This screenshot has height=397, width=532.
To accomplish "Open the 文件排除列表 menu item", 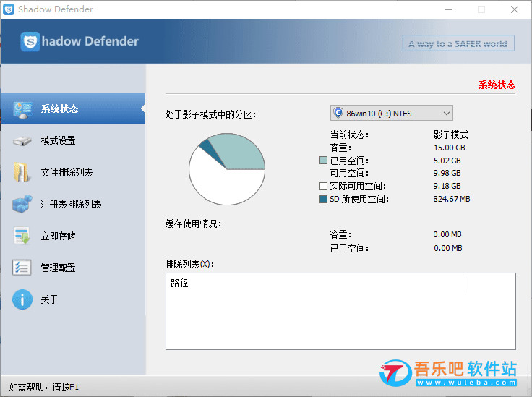I will 73,172.
